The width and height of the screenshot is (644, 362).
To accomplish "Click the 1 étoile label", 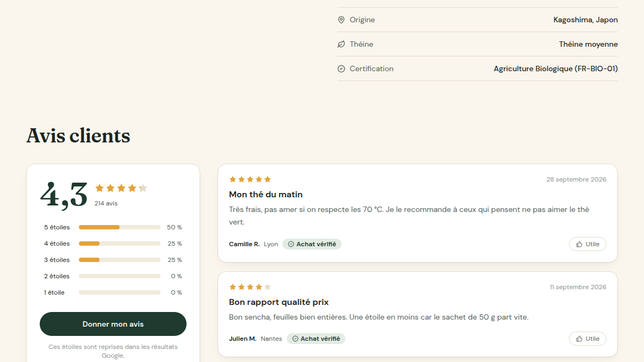I will (x=54, y=292).
